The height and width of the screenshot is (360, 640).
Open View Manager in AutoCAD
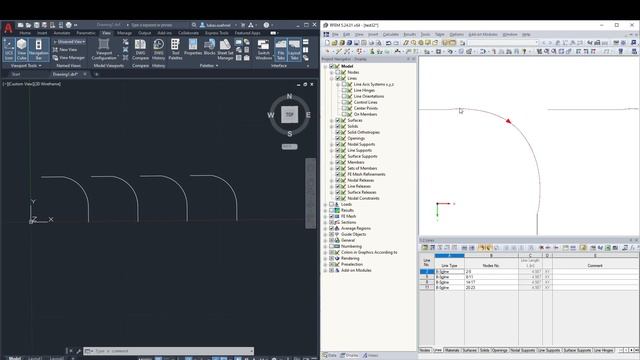(x=69, y=58)
